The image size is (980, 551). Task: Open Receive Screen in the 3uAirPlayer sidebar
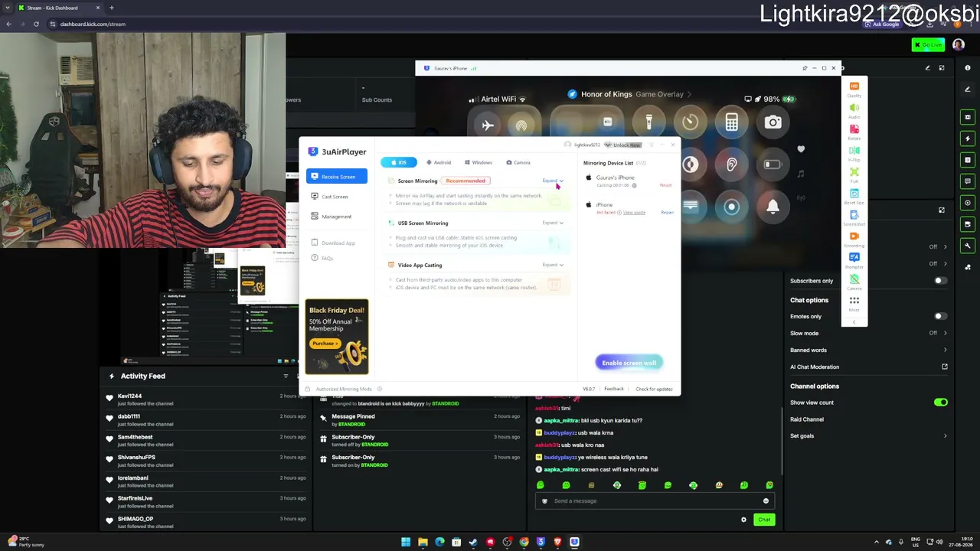337,177
